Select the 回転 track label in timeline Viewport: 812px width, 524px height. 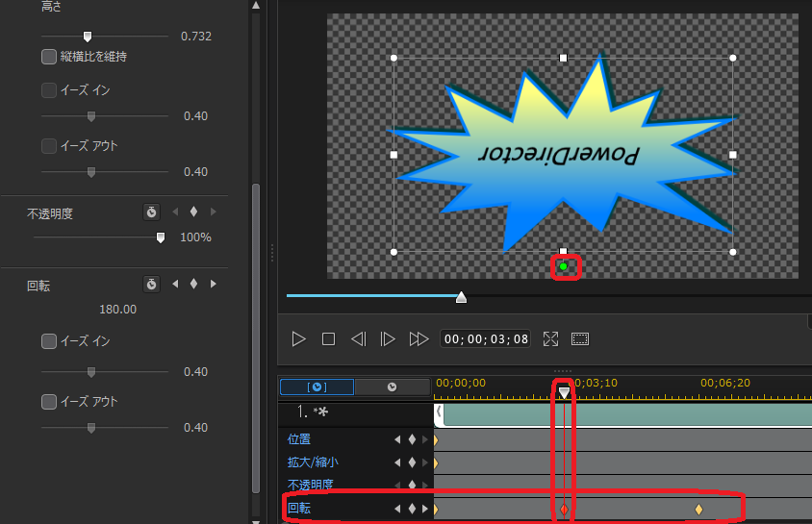tap(299, 509)
